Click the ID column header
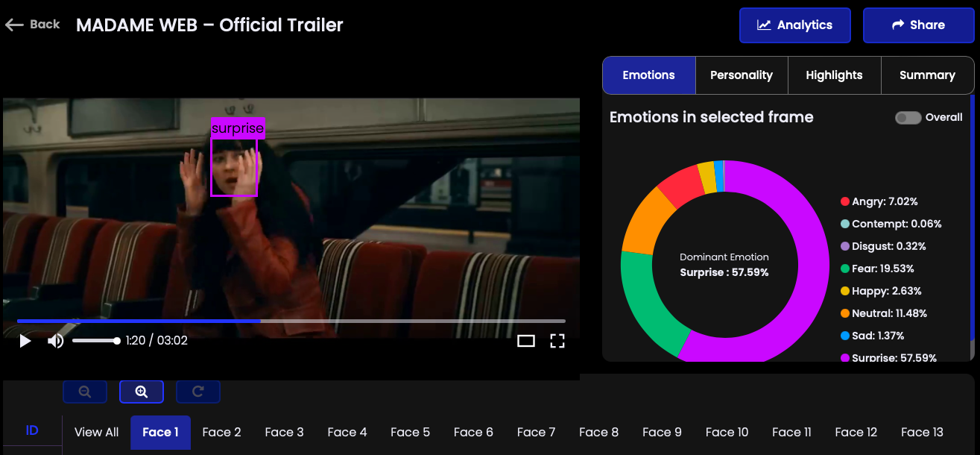Image resolution: width=980 pixels, height=455 pixels. tap(32, 430)
